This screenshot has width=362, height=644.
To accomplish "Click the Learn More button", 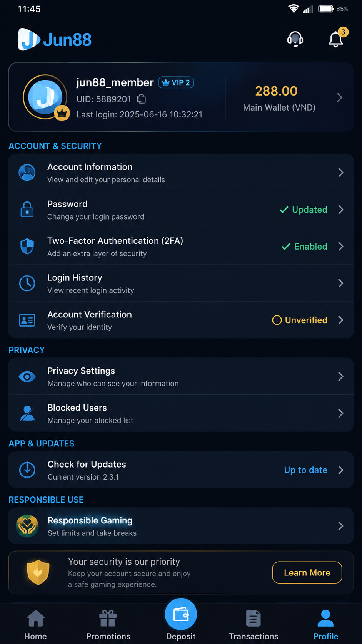I will point(307,572).
